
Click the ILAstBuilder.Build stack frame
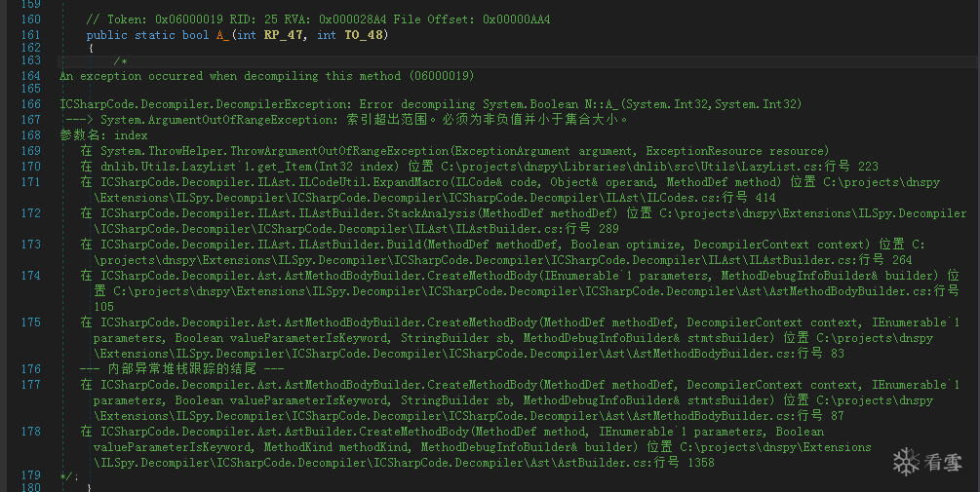pos(502,252)
